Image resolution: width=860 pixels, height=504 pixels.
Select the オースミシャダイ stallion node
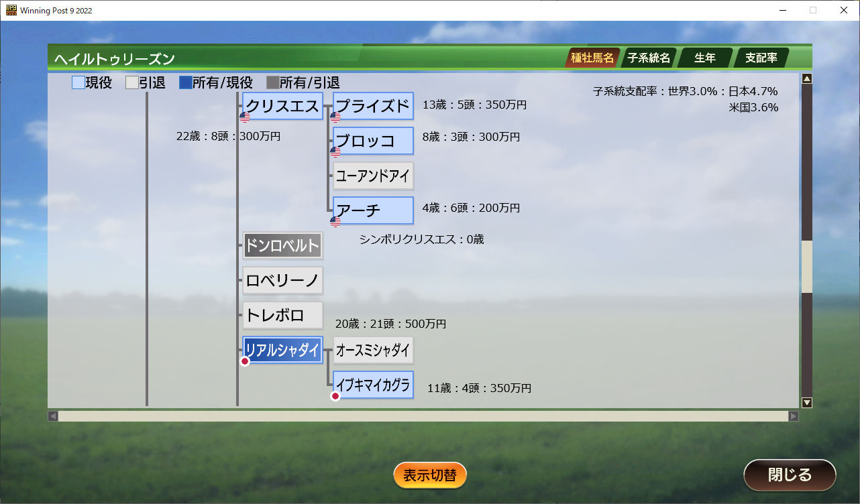coord(373,350)
